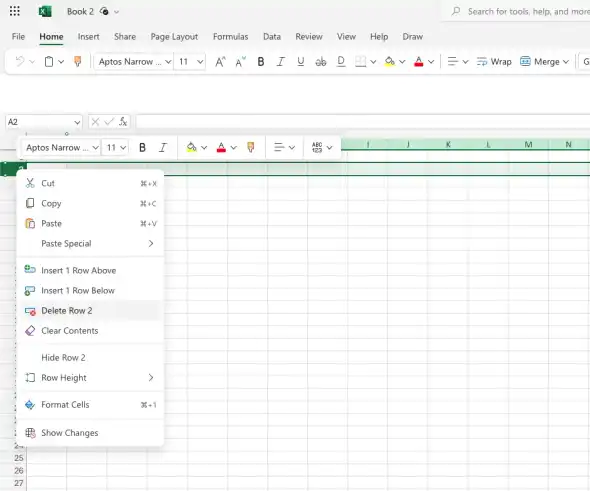The width and height of the screenshot is (590, 491).
Task: Select Insert 1 Row Below
Action: [x=90, y=290]
